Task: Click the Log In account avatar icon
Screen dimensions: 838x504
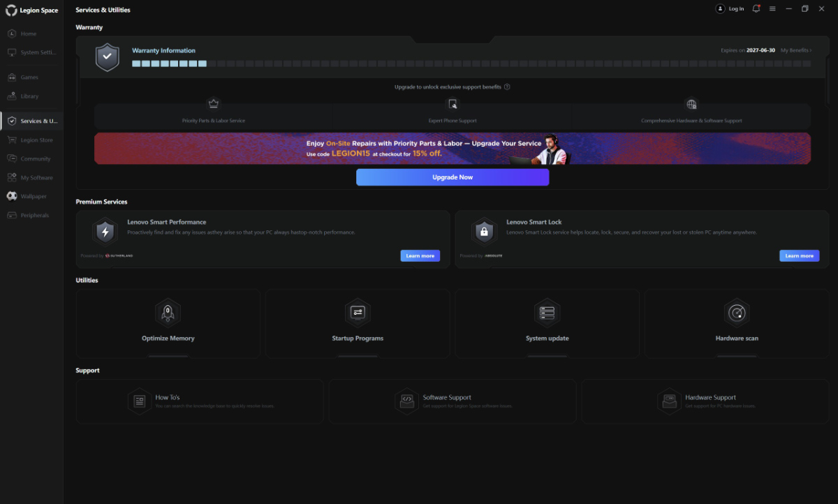Action: coord(721,8)
